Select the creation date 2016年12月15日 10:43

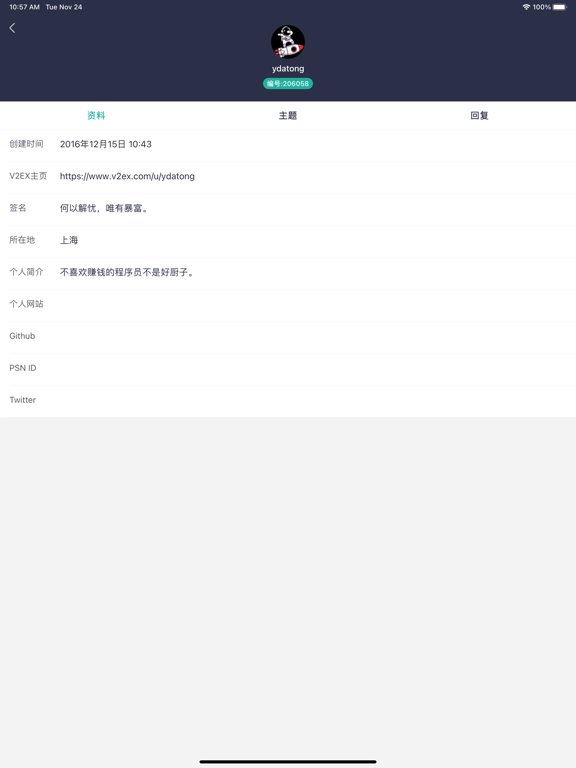pyautogui.click(x=106, y=144)
